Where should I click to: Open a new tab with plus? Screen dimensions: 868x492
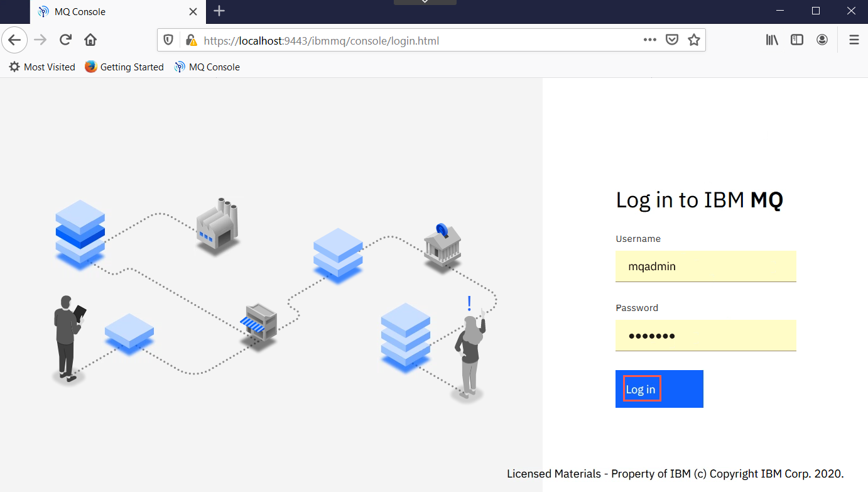(219, 11)
